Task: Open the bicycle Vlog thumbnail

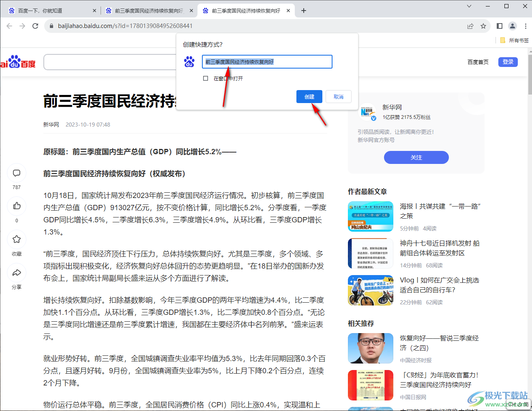Action: 371,290
